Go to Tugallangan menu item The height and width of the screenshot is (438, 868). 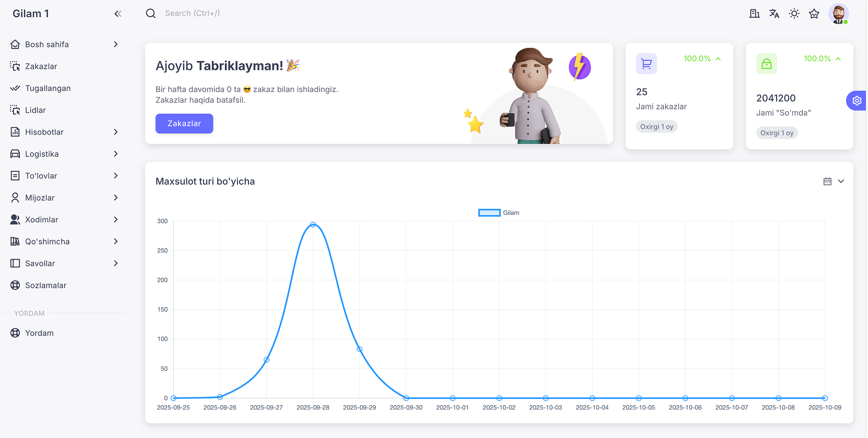click(x=47, y=88)
